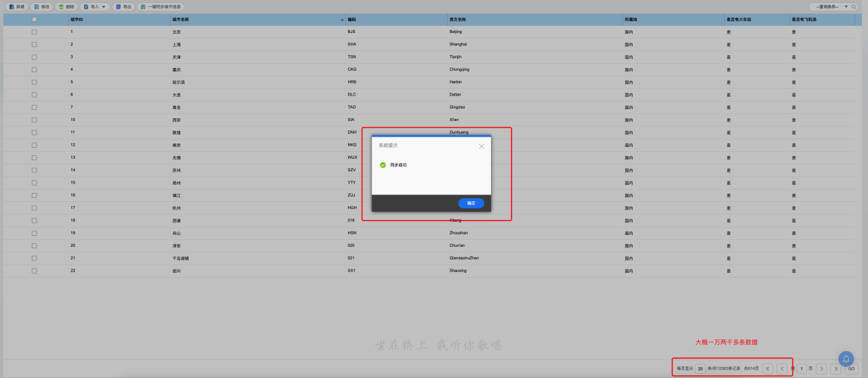The image size is (868, 378).
Task: Select the code cell SX1
Action: pos(351,271)
